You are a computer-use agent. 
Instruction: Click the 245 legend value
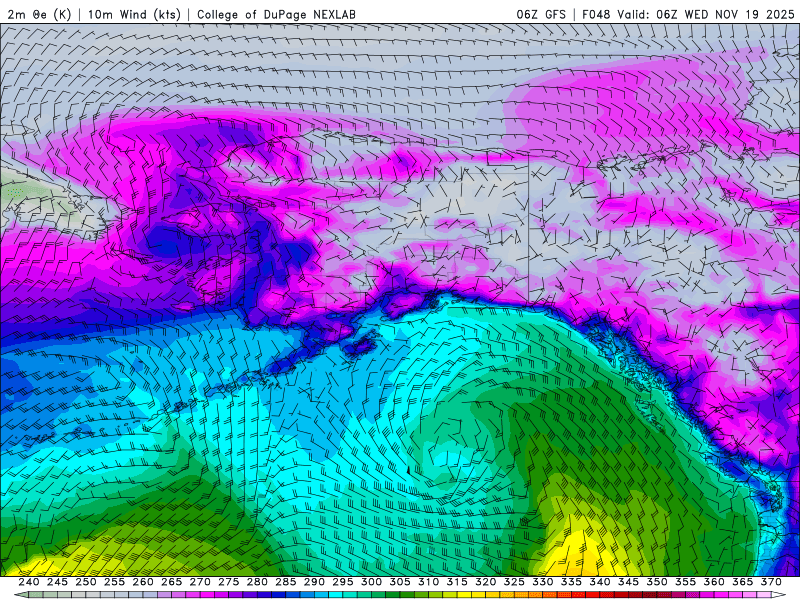57,582
